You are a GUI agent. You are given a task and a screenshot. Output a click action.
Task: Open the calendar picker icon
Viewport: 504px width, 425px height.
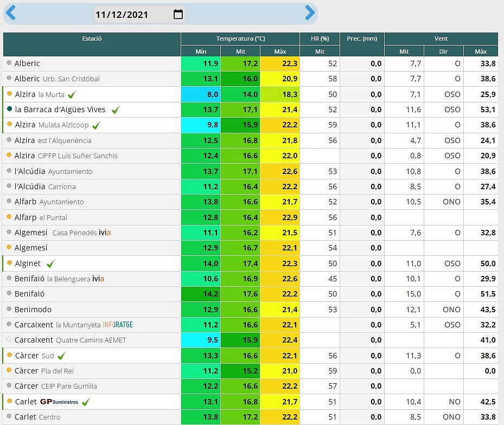pyautogui.click(x=178, y=14)
